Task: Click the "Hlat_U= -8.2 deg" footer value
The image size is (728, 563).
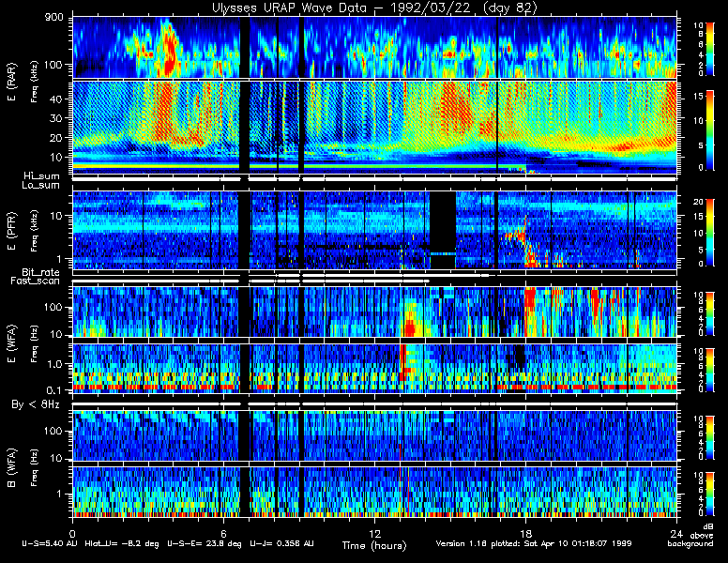Action: point(122,543)
